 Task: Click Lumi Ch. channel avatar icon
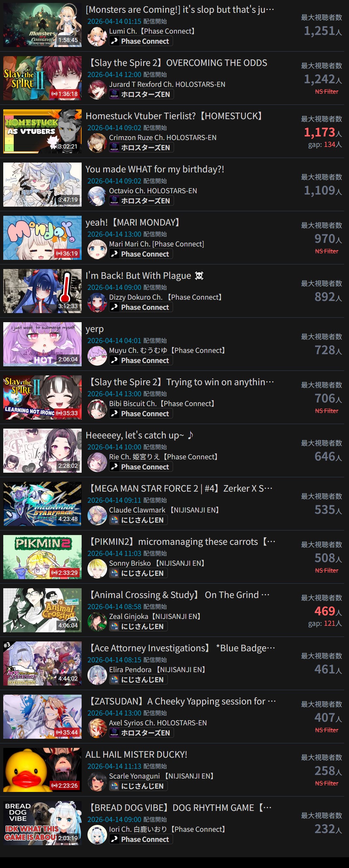click(x=97, y=36)
